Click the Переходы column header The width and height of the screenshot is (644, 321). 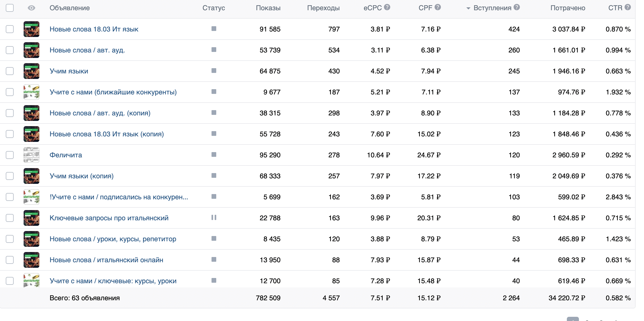323,8
